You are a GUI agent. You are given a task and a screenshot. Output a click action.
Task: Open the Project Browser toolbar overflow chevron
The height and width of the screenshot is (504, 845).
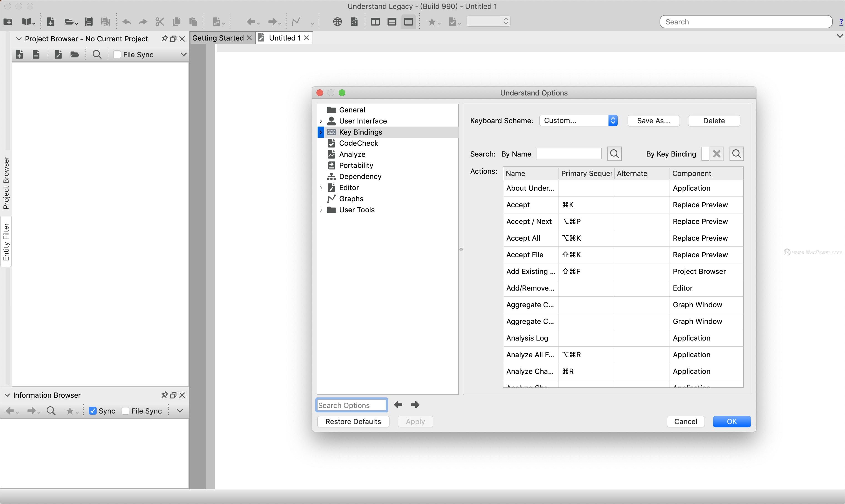(x=183, y=54)
